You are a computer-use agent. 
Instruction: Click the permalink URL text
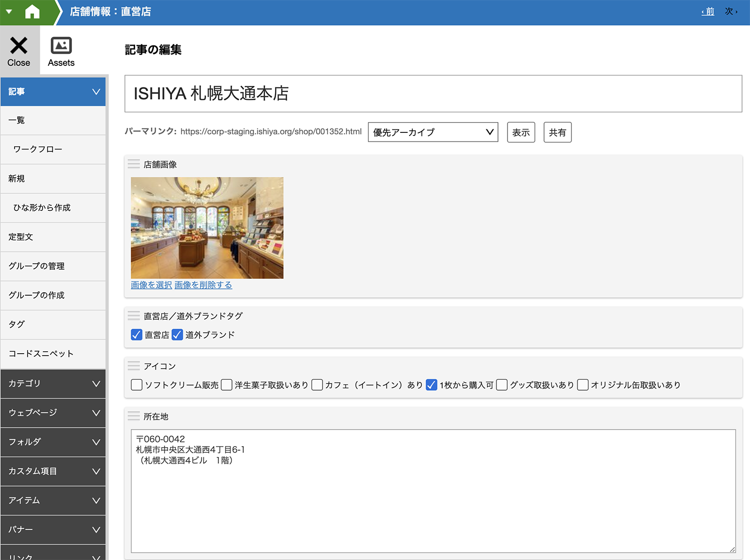pyautogui.click(x=270, y=132)
